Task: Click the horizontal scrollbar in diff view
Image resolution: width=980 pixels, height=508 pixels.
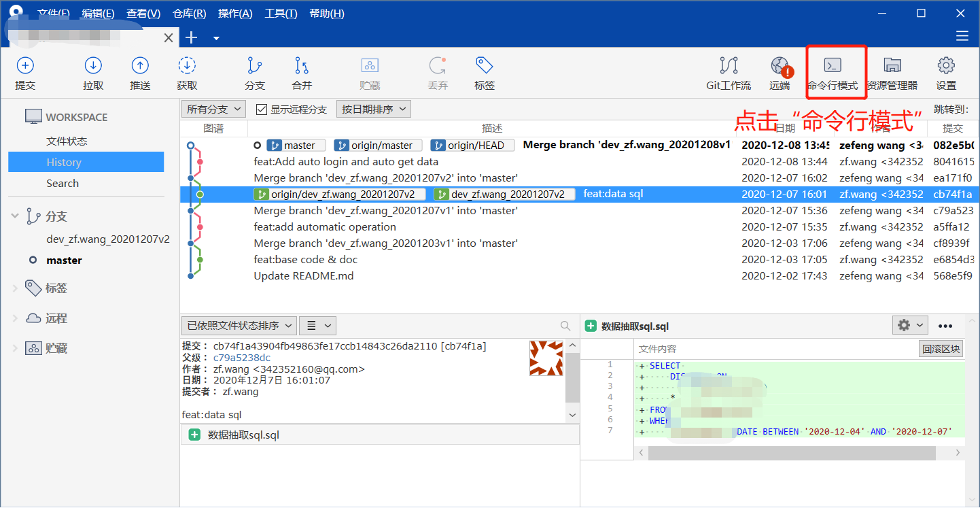Action: [792, 453]
